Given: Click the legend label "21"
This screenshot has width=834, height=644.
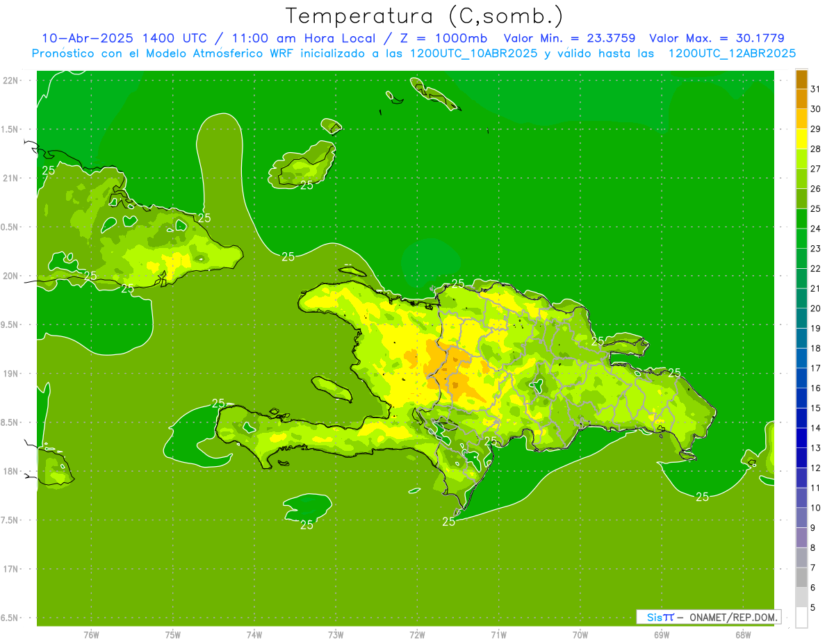Looking at the screenshot, I should tap(815, 288).
